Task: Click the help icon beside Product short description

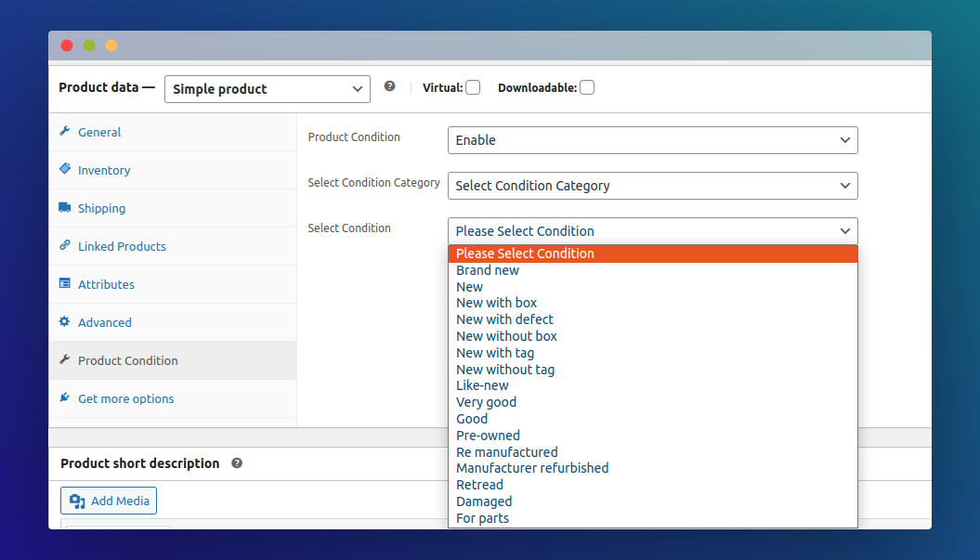Action: 237,463
